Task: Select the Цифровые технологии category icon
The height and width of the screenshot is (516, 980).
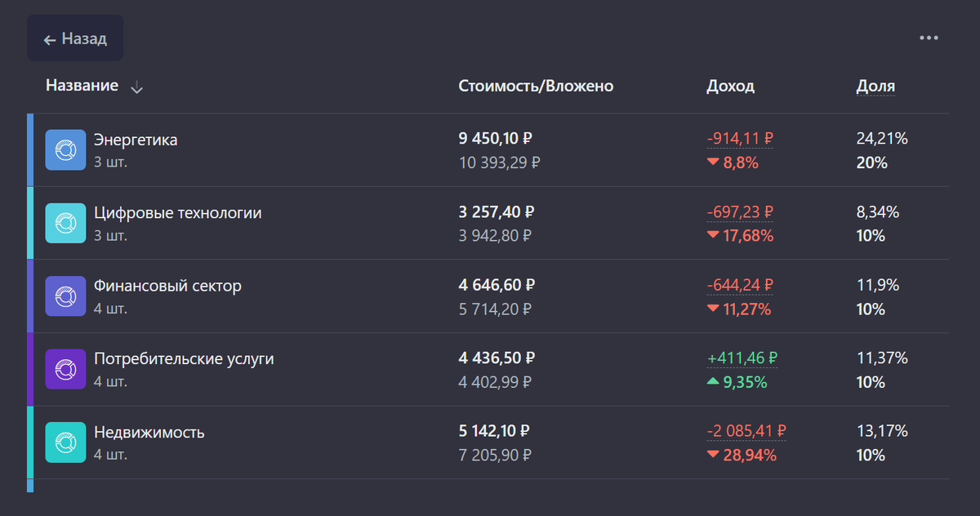Action: (x=65, y=222)
